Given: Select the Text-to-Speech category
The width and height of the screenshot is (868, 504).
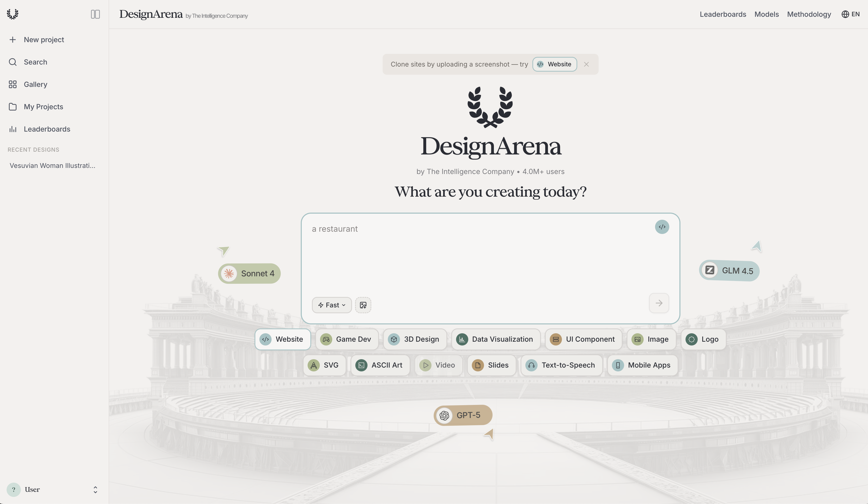Looking at the screenshot, I should coord(561,365).
